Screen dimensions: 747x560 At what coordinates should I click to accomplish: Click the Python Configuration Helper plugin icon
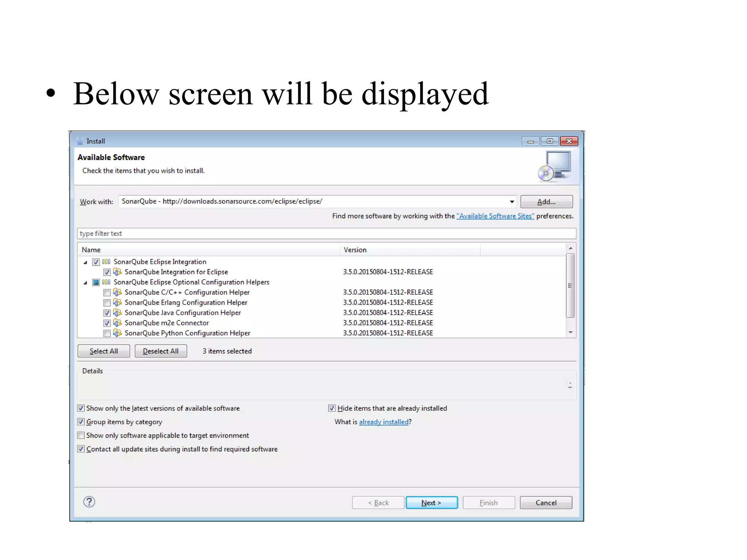coord(117,333)
